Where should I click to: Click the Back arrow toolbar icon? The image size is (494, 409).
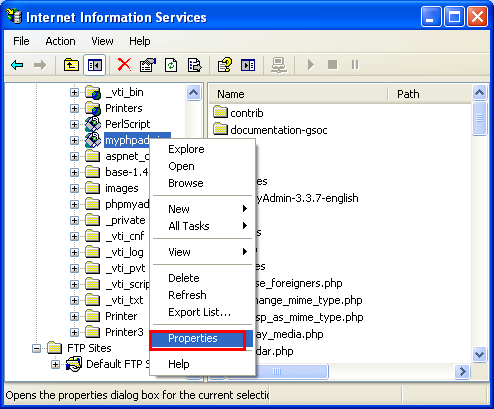coord(17,65)
